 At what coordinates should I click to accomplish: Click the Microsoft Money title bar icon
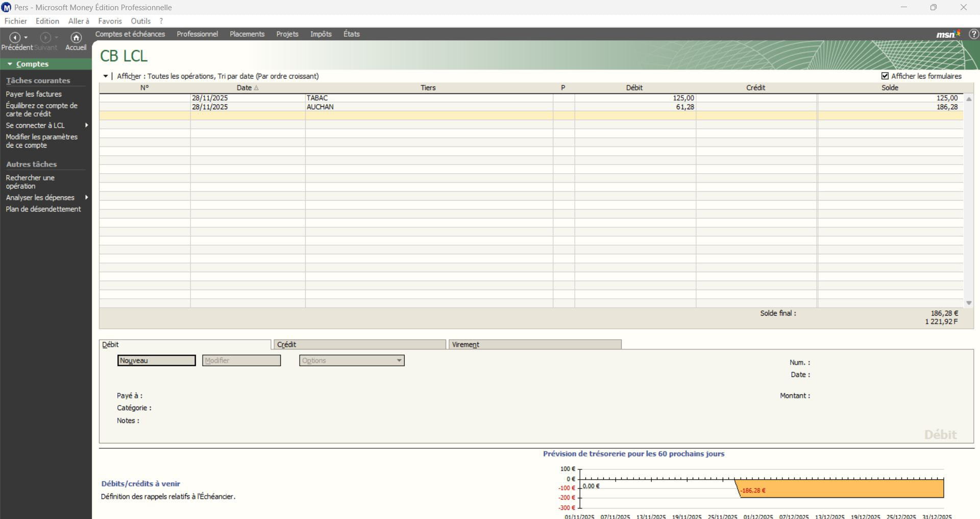point(7,7)
